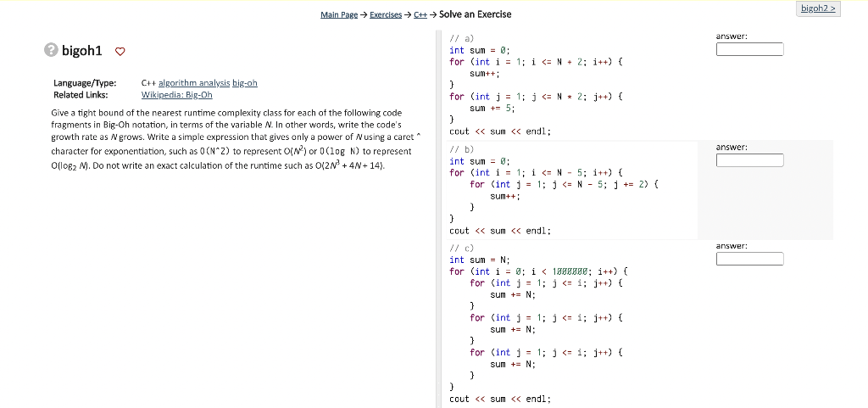Click the '// b)' comment line
The image size is (868, 408).
pyautogui.click(x=462, y=149)
